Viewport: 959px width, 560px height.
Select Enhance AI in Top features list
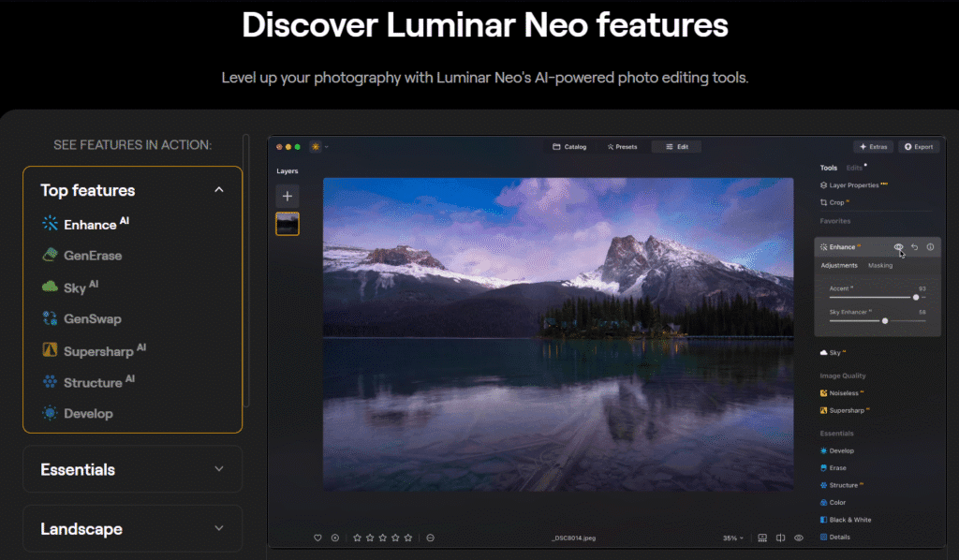pos(85,224)
